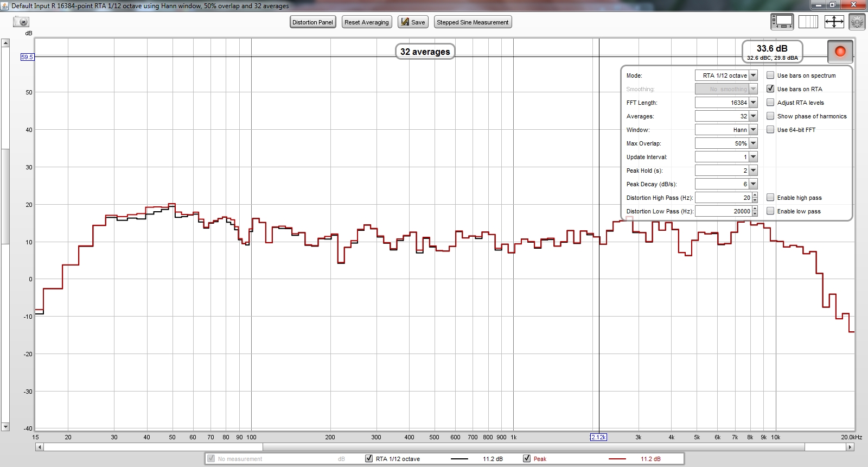Screen dimensions: 868x467
Task: Open the Distortion Panel
Action: point(312,22)
